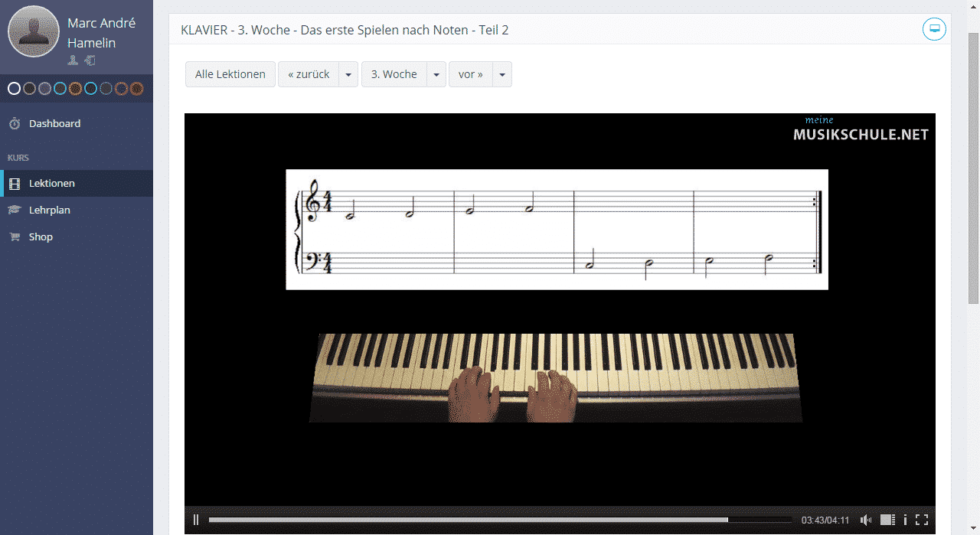Open the Shop section
Image resolution: width=980 pixels, height=535 pixels.
coord(40,237)
